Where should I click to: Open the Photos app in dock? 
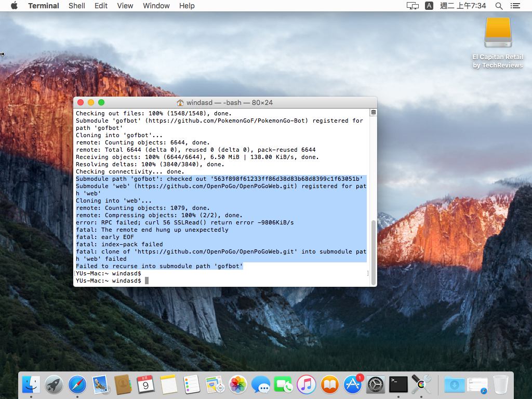(238, 384)
